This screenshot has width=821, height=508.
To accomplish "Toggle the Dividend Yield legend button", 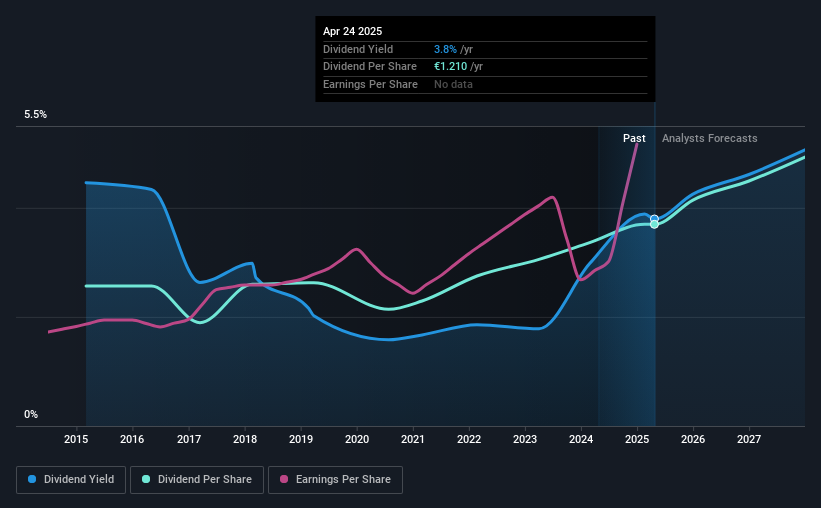I will [x=71, y=480].
